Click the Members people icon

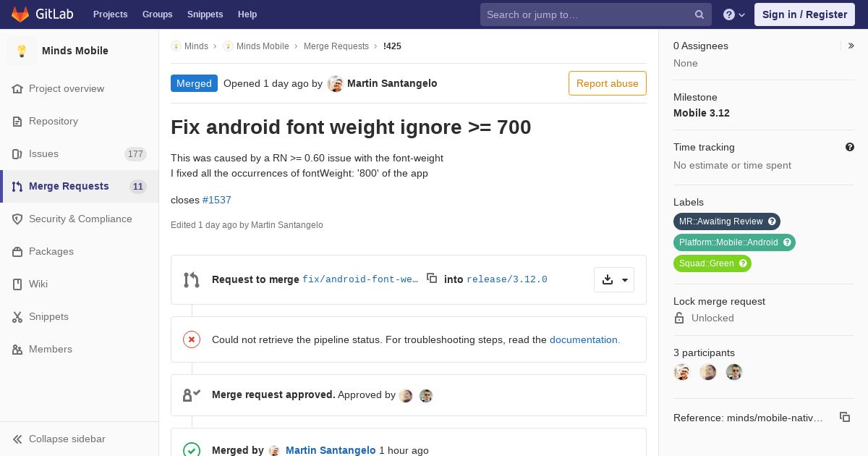coord(17,349)
